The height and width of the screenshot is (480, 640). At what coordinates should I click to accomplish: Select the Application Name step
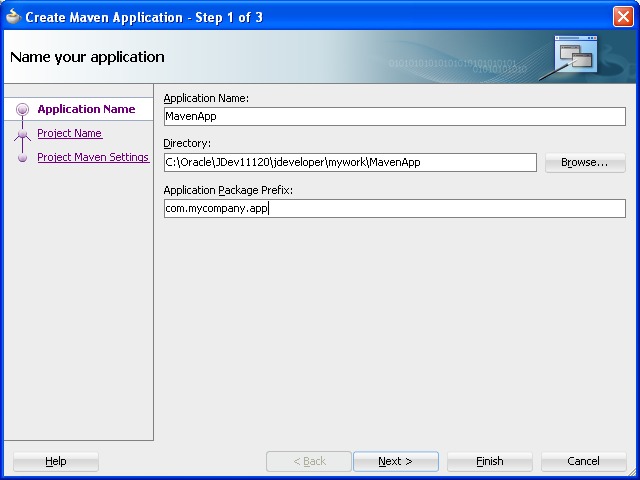[x=86, y=109]
